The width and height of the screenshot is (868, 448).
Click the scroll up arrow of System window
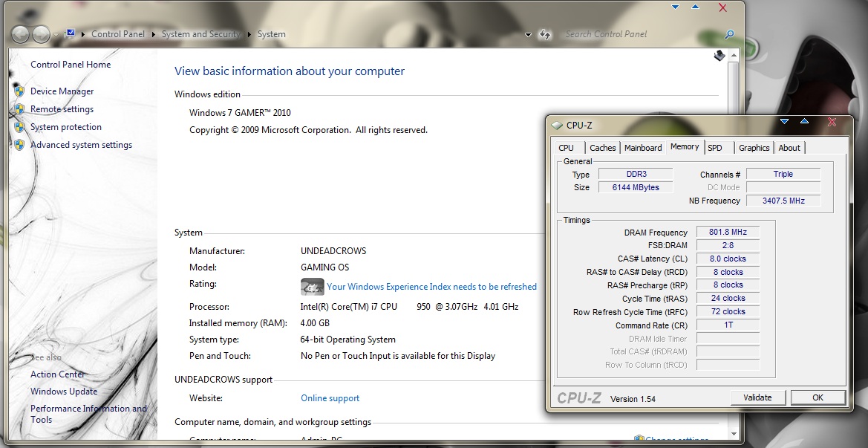[x=734, y=56]
